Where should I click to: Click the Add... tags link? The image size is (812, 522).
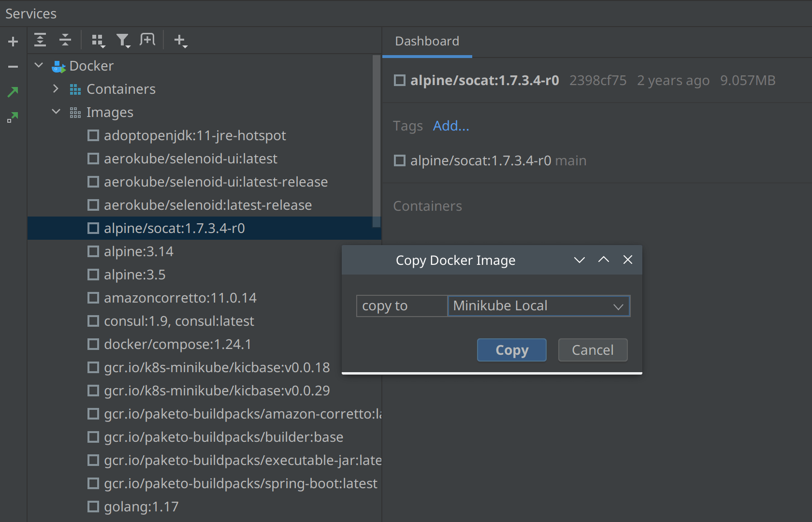click(450, 126)
